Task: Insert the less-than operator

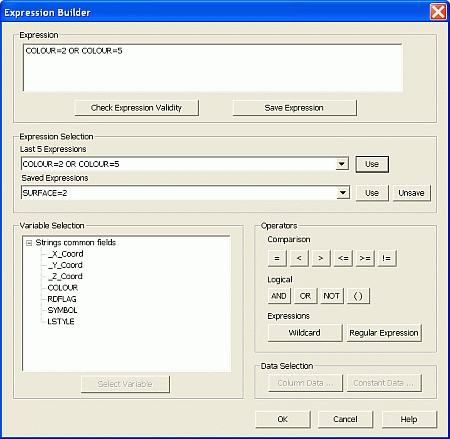Action: pos(299,258)
